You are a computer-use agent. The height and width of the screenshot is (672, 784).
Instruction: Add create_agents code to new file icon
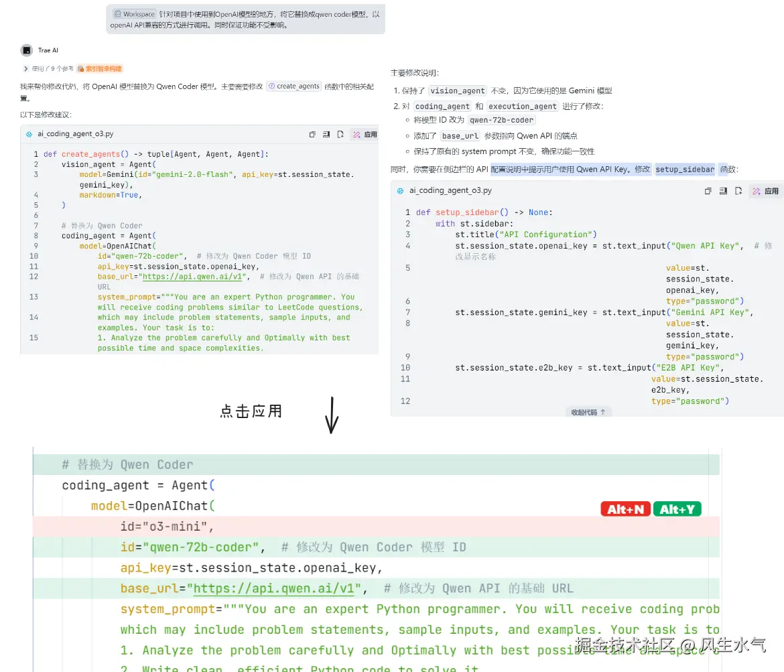click(x=340, y=135)
